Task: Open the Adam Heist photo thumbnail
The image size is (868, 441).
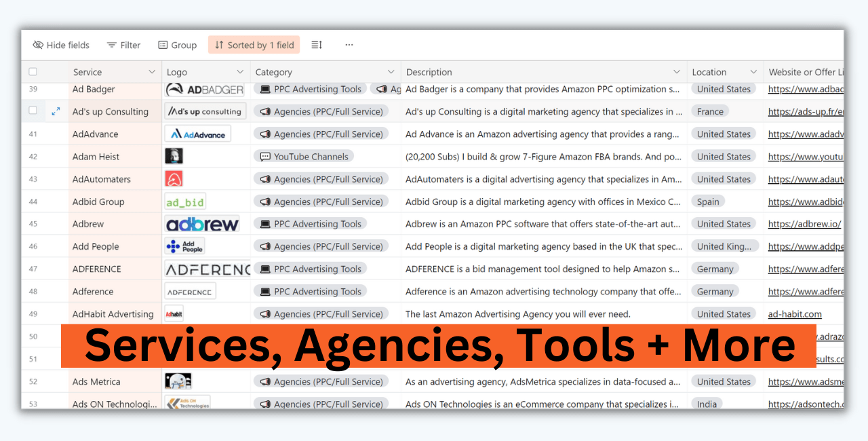Action: [174, 157]
